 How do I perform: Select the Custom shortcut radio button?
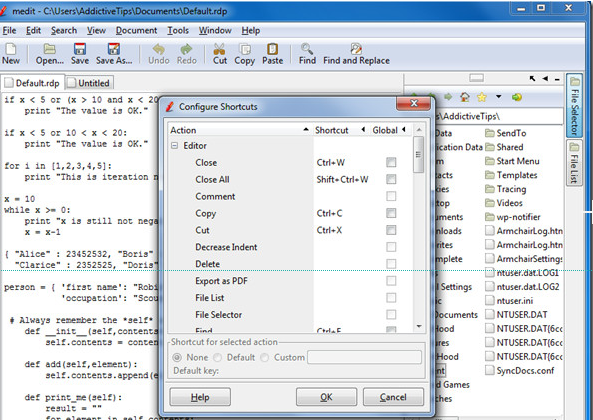[264, 357]
